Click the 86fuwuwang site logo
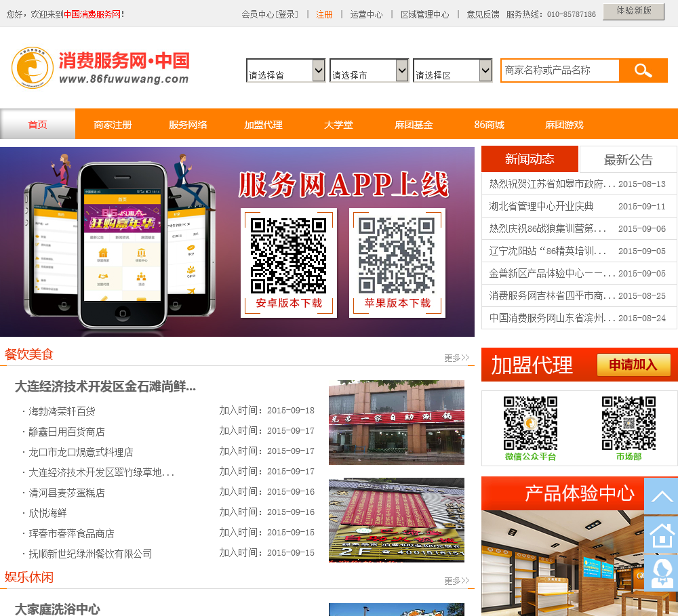678x616 pixels. (x=100, y=68)
